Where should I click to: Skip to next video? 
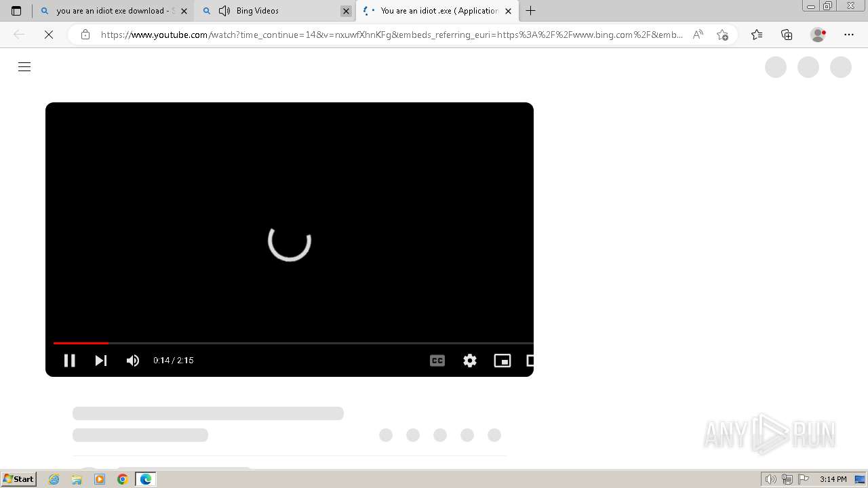tap(101, 361)
